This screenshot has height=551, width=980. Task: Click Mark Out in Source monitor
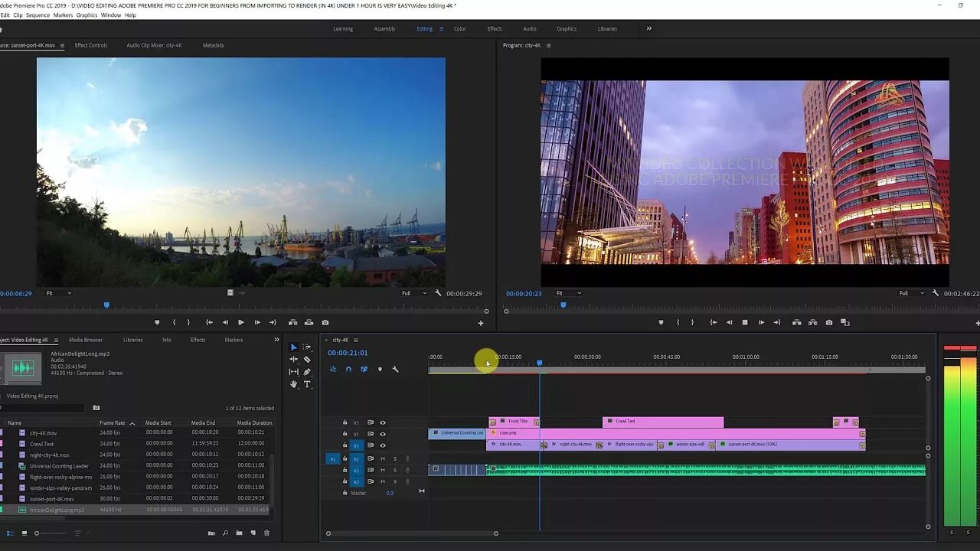tap(188, 322)
